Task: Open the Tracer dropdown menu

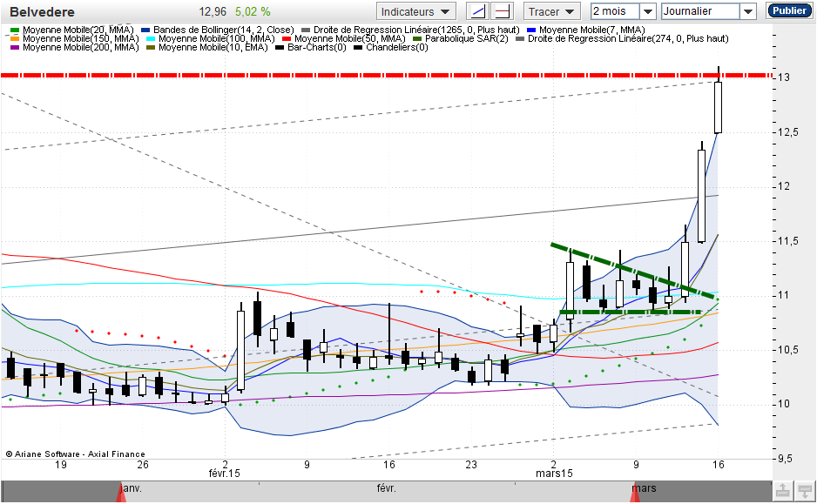Action: tap(551, 11)
